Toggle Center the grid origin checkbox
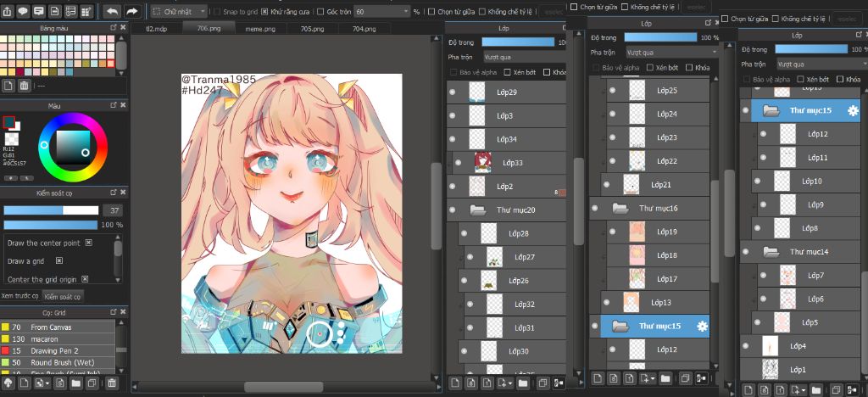Image resolution: width=868 pixels, height=397 pixels. tap(85, 279)
